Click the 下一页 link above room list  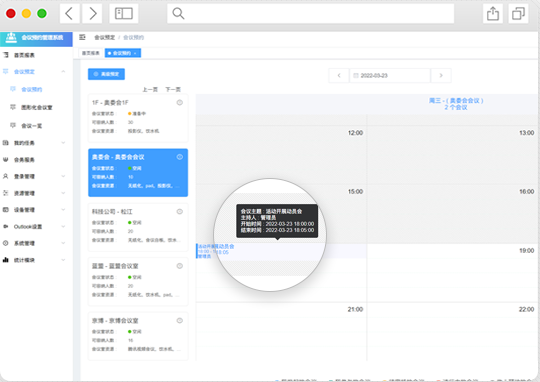[173, 90]
